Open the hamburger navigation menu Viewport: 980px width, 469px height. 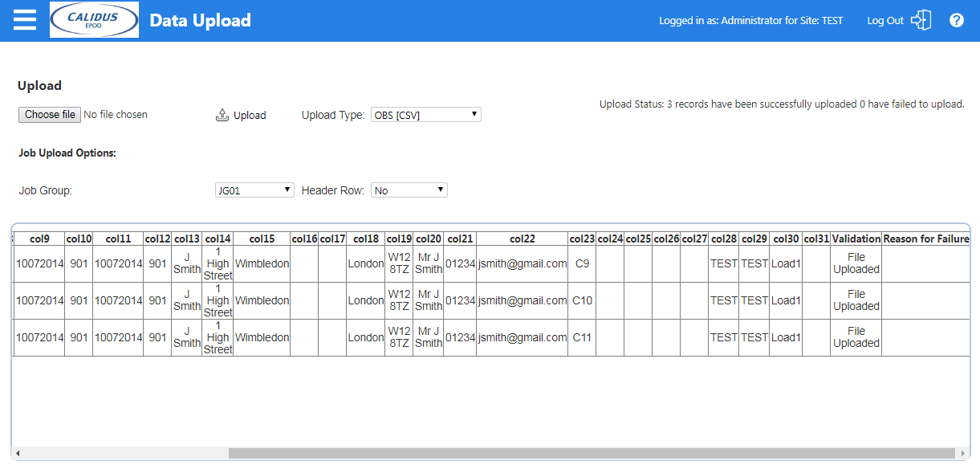[25, 20]
